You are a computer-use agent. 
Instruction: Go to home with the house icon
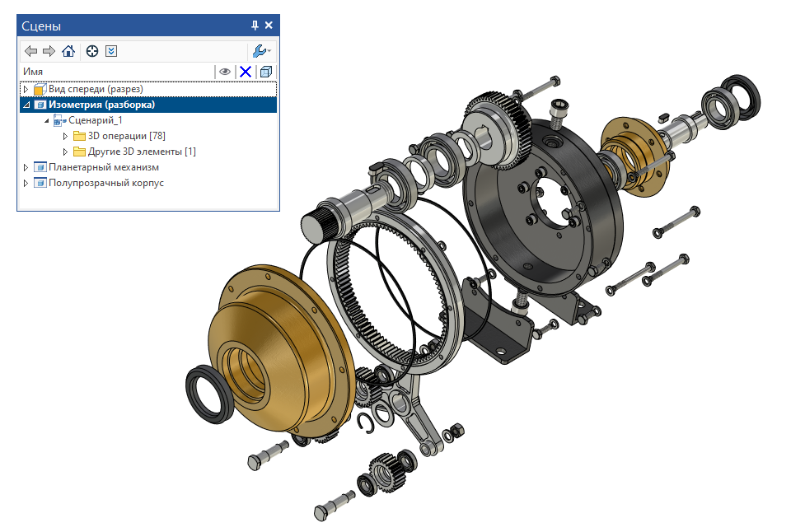click(x=68, y=51)
